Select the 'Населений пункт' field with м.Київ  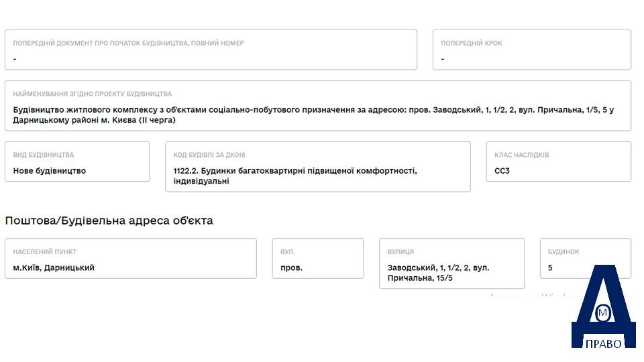[x=131, y=259]
